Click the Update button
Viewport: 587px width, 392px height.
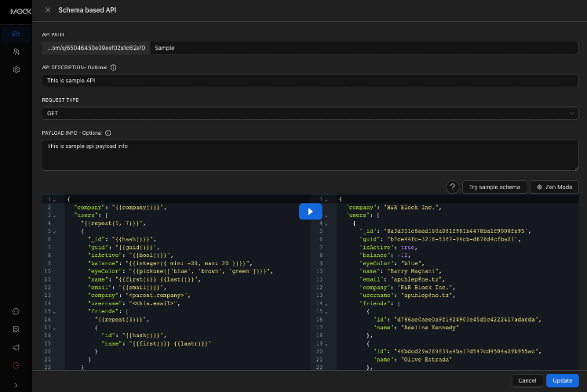tap(562, 380)
